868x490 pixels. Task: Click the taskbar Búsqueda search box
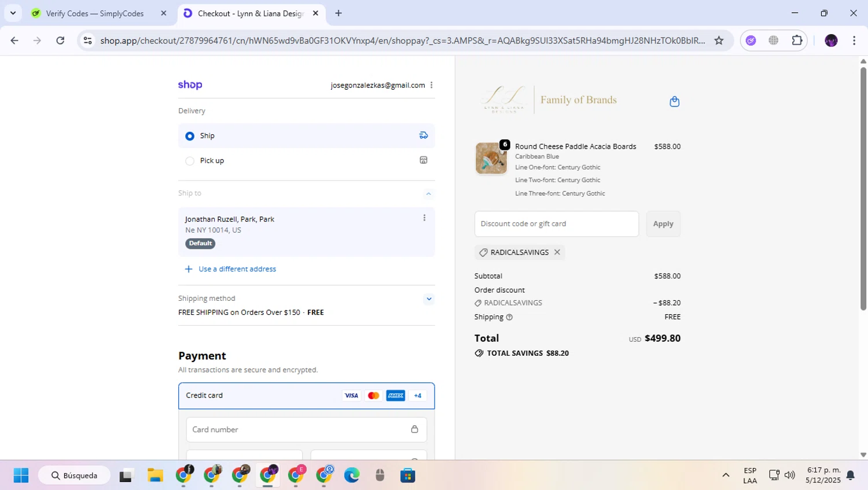tap(74, 476)
